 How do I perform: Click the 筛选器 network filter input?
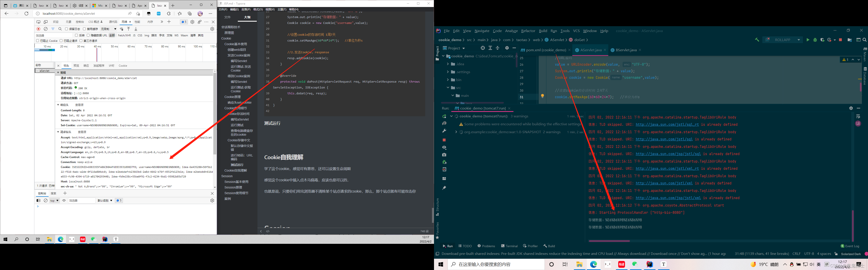(x=54, y=35)
